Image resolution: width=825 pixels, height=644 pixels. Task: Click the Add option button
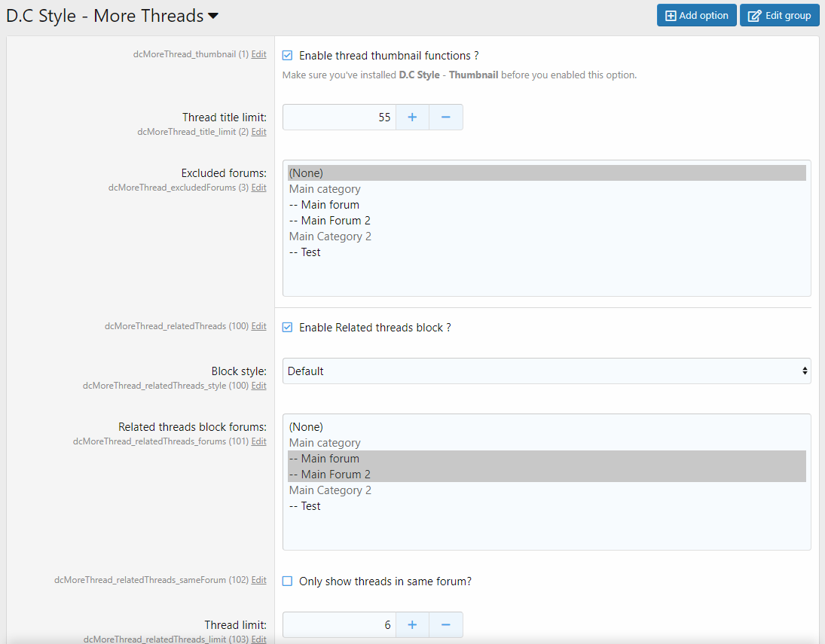click(696, 15)
